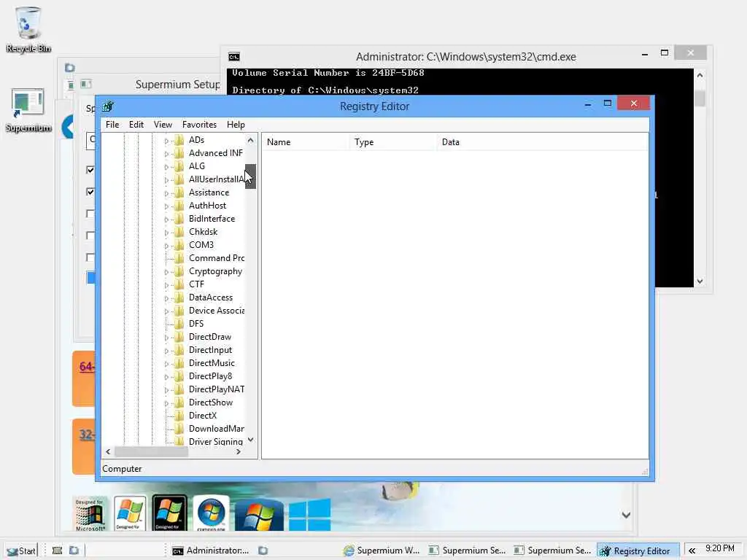The image size is (747, 560).
Task: Select the Device Associa tree item
Action: tap(216, 311)
